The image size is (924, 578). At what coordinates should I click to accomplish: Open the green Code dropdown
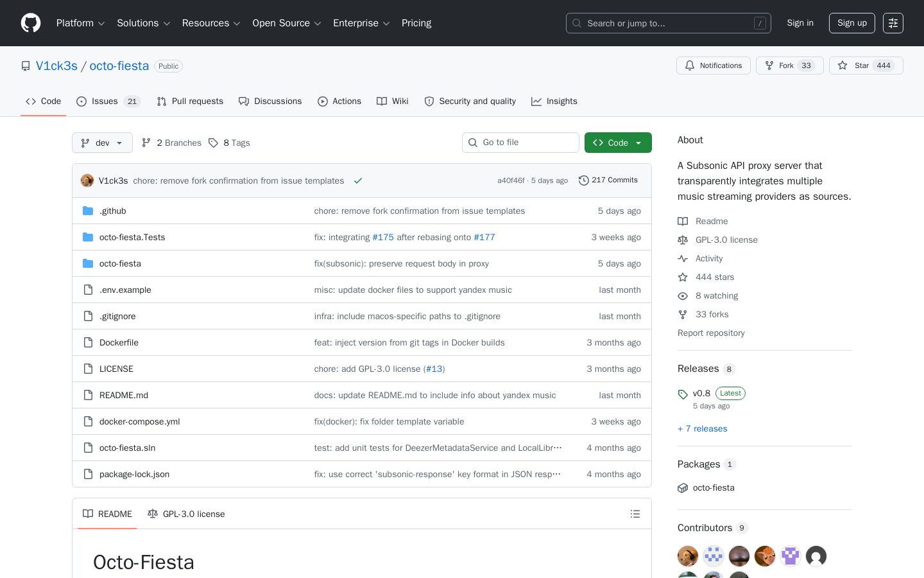tap(618, 143)
